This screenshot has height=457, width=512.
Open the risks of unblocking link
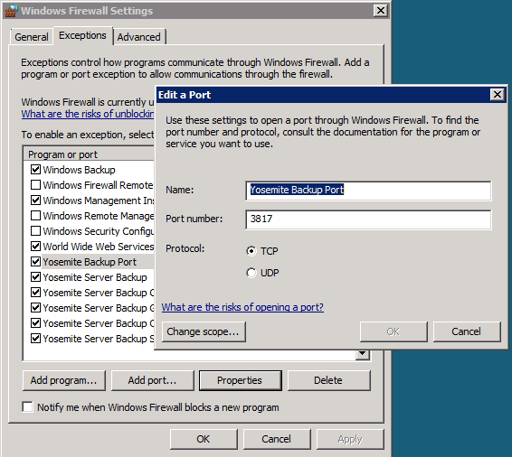88,114
